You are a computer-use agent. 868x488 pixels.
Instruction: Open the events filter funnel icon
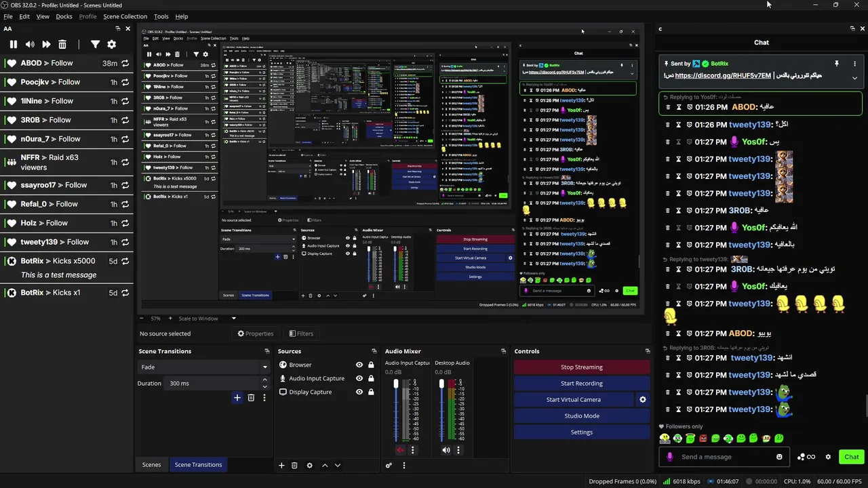tap(96, 44)
